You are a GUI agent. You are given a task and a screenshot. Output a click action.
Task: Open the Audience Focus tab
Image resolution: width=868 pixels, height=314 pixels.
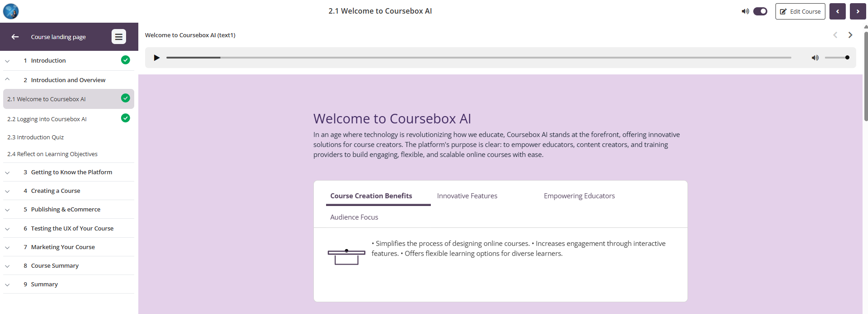coord(354,217)
